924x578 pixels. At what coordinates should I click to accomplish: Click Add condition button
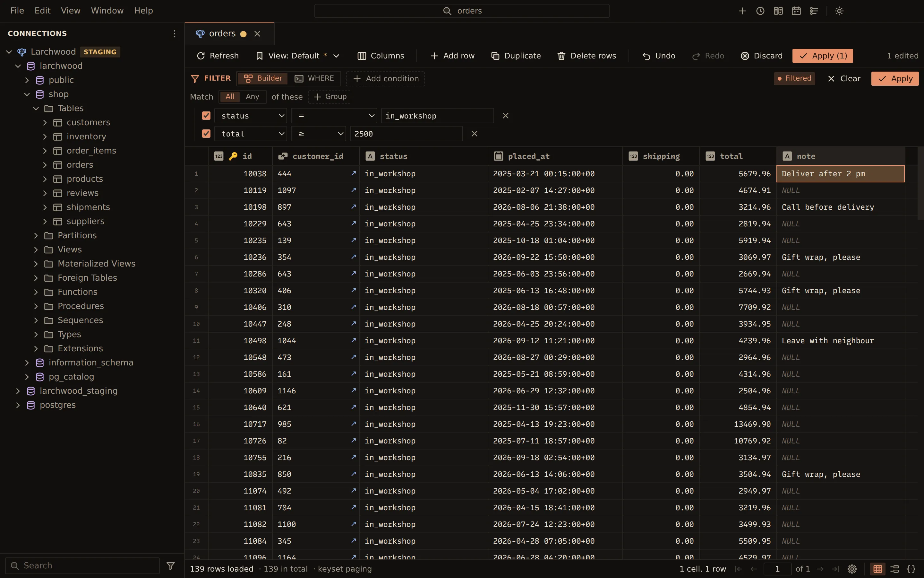pos(386,78)
